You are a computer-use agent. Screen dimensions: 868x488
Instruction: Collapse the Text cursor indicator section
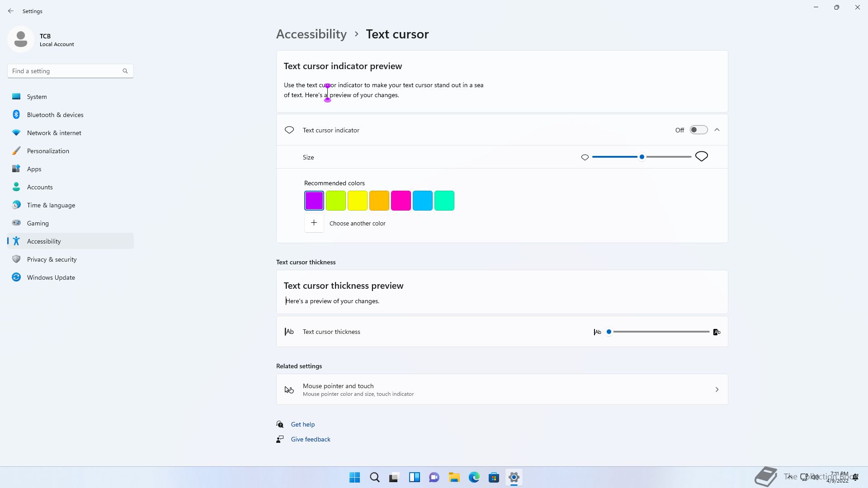point(717,130)
